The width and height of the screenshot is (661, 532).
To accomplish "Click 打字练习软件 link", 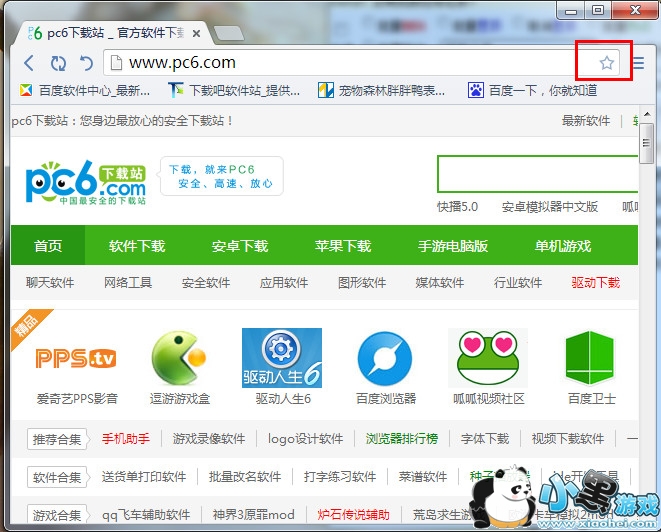I will pos(340,477).
